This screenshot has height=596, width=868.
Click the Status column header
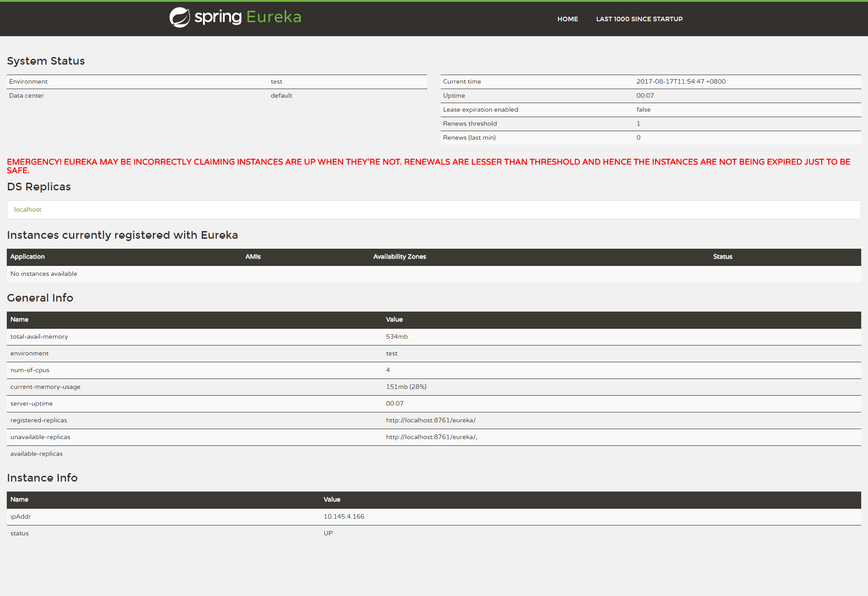coord(722,256)
